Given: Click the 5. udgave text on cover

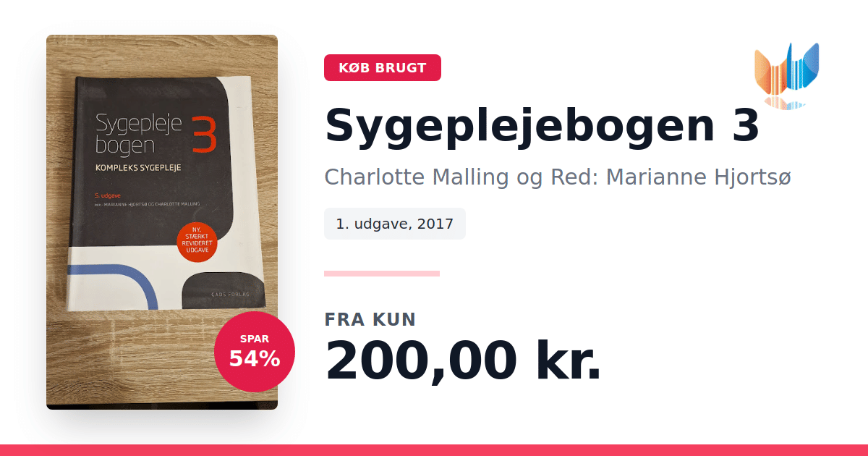Looking at the screenshot, I should point(108,196).
